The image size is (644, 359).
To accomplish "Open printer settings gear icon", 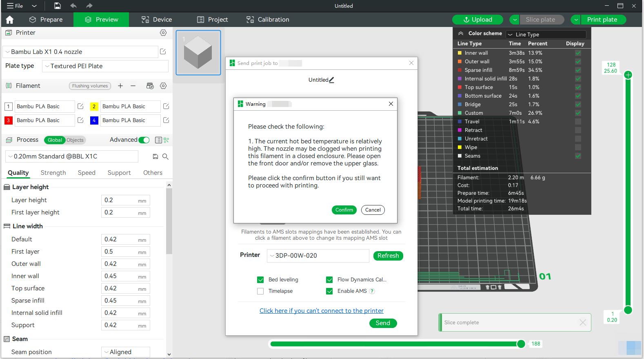I will (163, 33).
